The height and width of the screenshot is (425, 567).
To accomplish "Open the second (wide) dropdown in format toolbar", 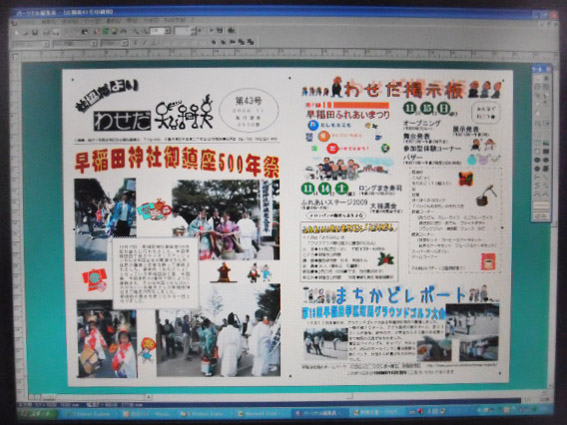I will pos(94,43).
